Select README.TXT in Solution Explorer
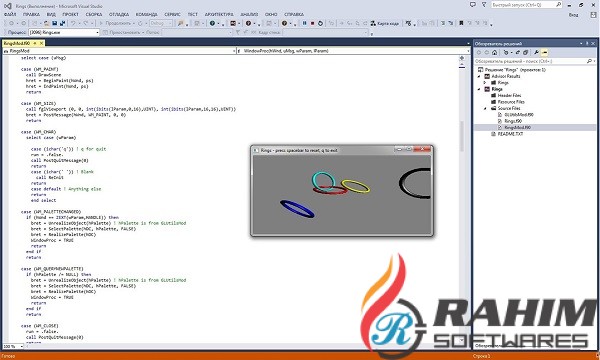Image resolution: width=600 pixels, height=360 pixels. (510, 134)
